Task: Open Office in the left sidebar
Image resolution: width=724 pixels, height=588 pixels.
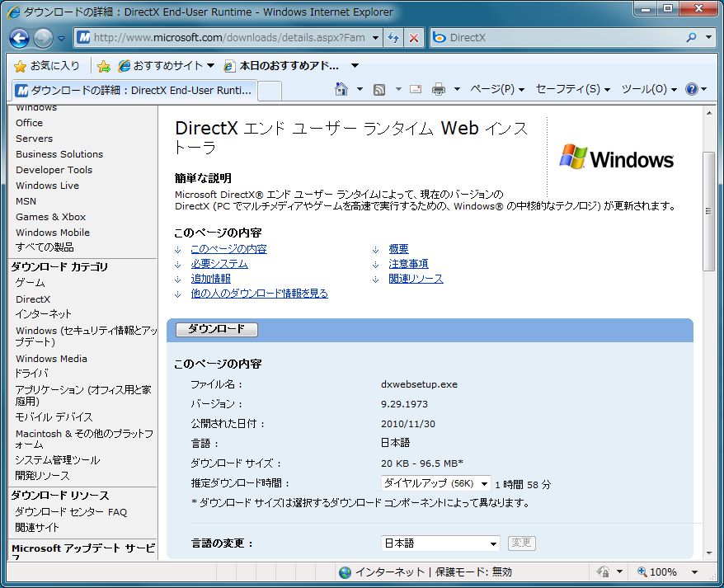Action: (29, 123)
